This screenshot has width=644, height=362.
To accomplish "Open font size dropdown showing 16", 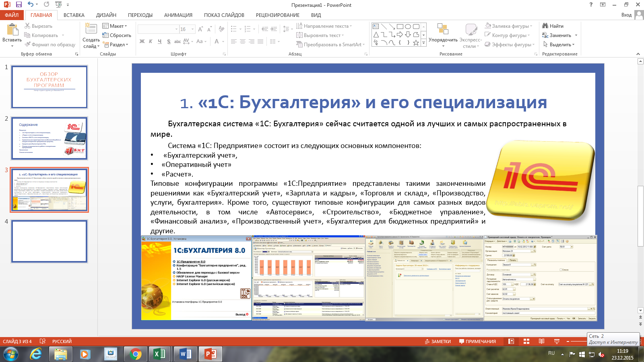I will click(x=192, y=29).
